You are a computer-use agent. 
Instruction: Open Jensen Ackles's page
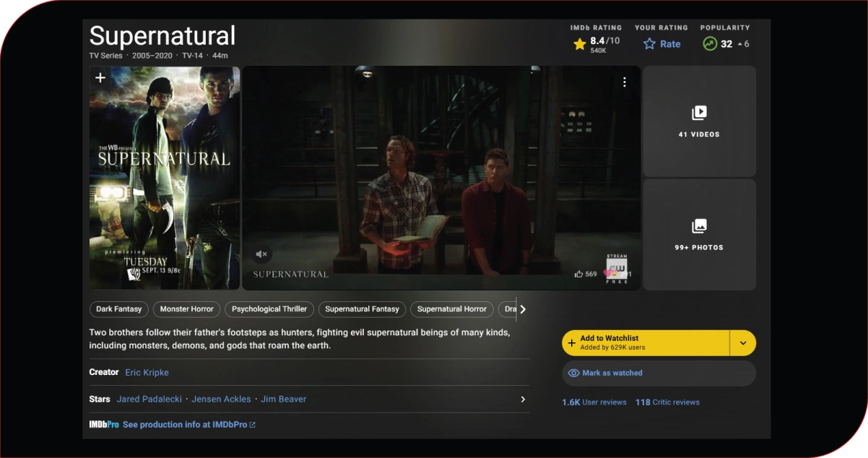(221, 399)
